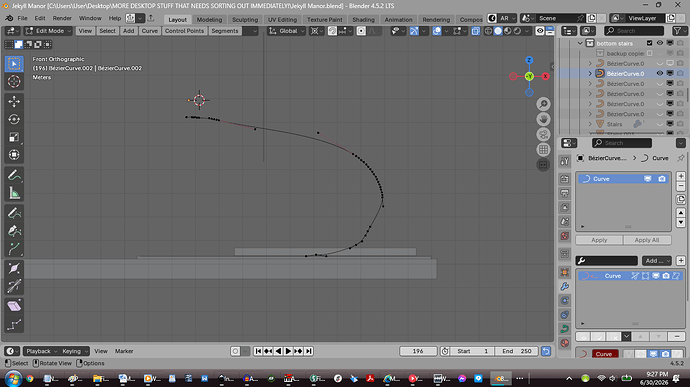Image resolution: width=690 pixels, height=387 pixels.
Task: Open the Control Points menu
Action: coord(184,31)
